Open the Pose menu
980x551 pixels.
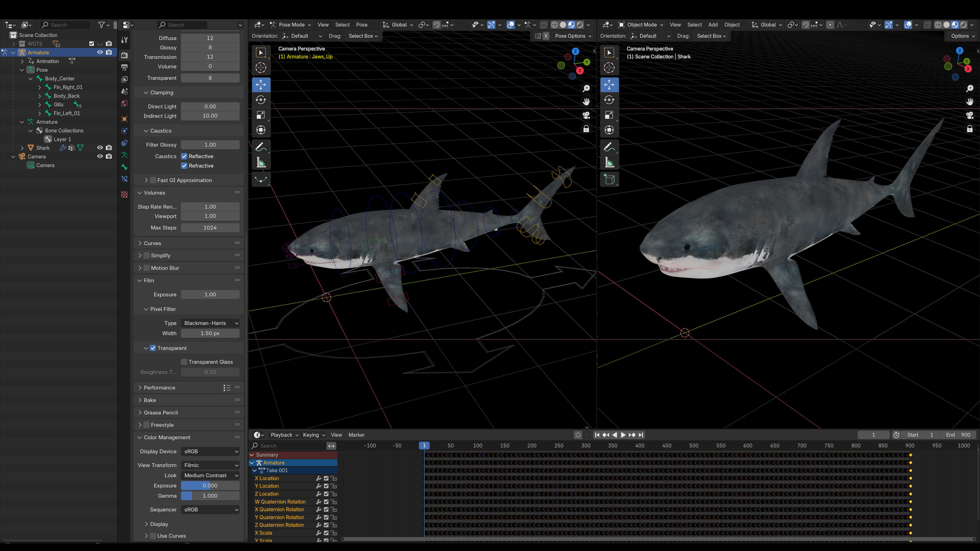pyautogui.click(x=361, y=25)
